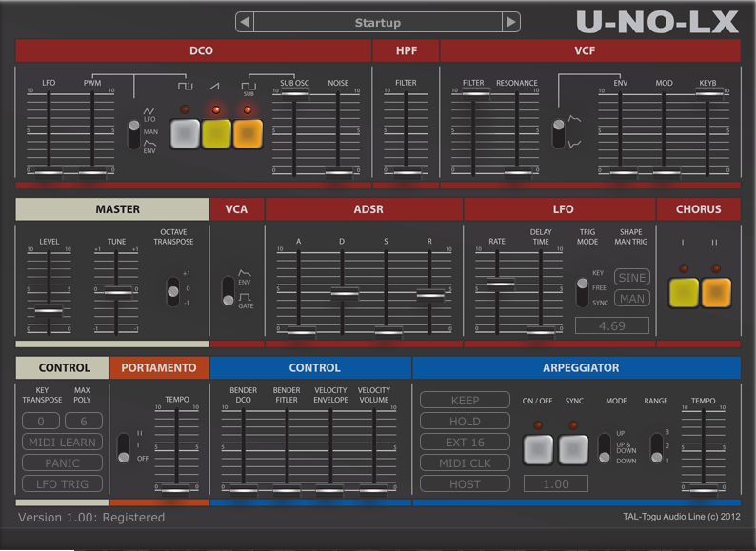Click the Max Poly value box
The width and height of the screenshot is (756, 551).
pyautogui.click(x=83, y=422)
